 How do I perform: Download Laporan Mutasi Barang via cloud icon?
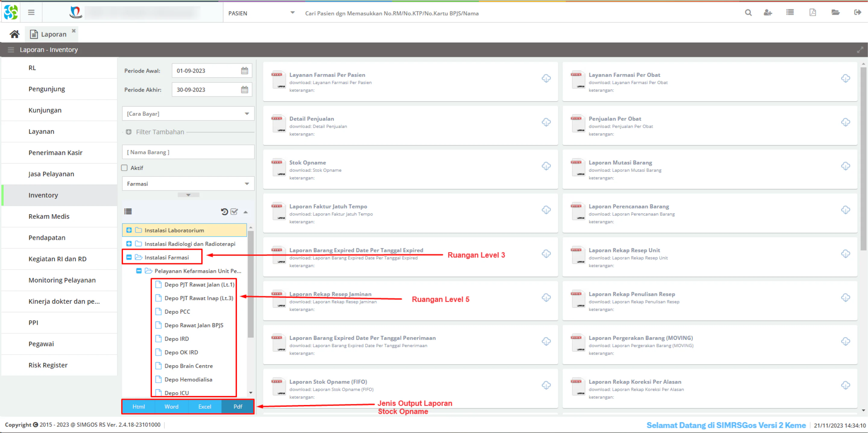pos(845,166)
